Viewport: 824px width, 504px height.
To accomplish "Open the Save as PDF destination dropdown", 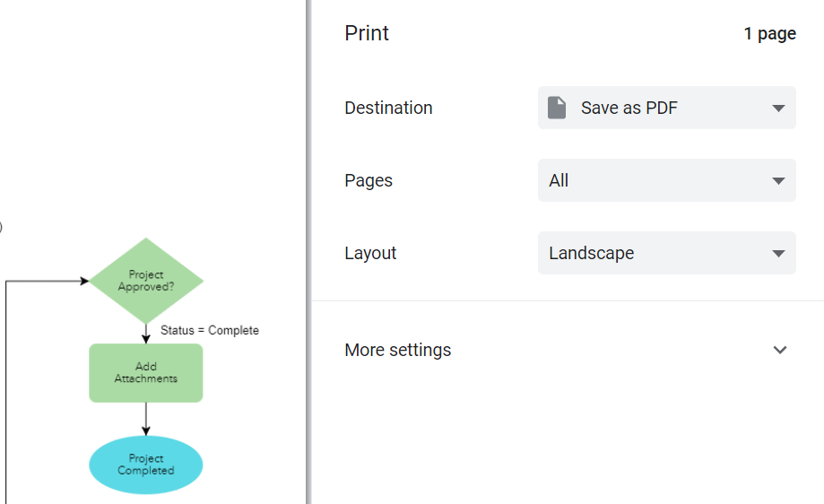I will pos(666,108).
